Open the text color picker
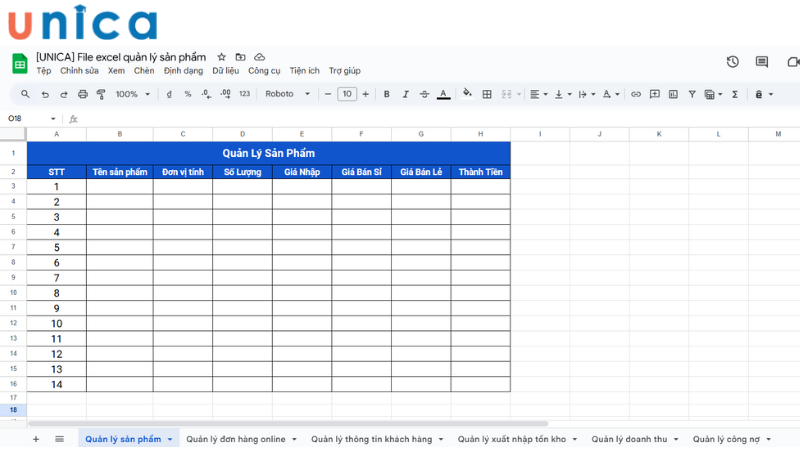Screen dimensions: 800x450 point(443,94)
